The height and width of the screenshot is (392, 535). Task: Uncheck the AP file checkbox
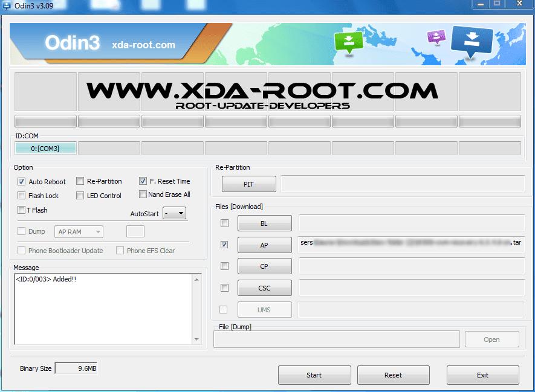click(224, 245)
